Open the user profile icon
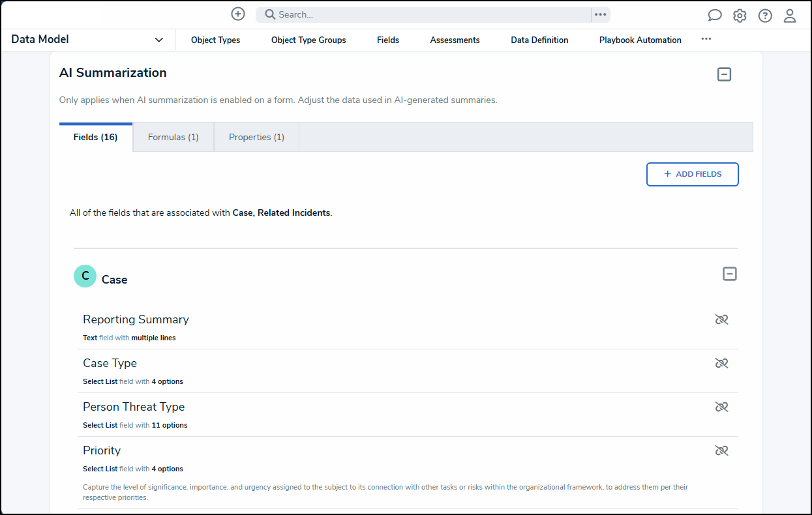This screenshot has width=812, height=515. [x=790, y=16]
